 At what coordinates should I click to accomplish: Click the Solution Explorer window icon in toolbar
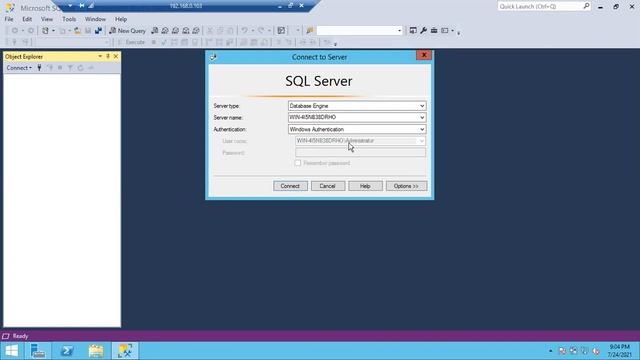(x=413, y=31)
